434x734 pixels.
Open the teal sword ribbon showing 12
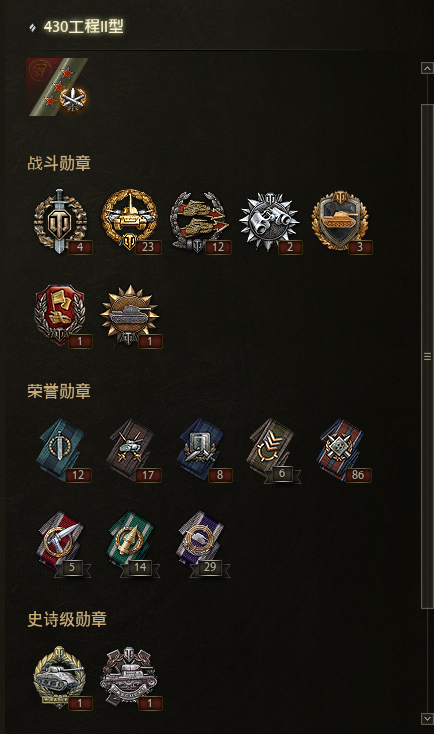point(61,450)
